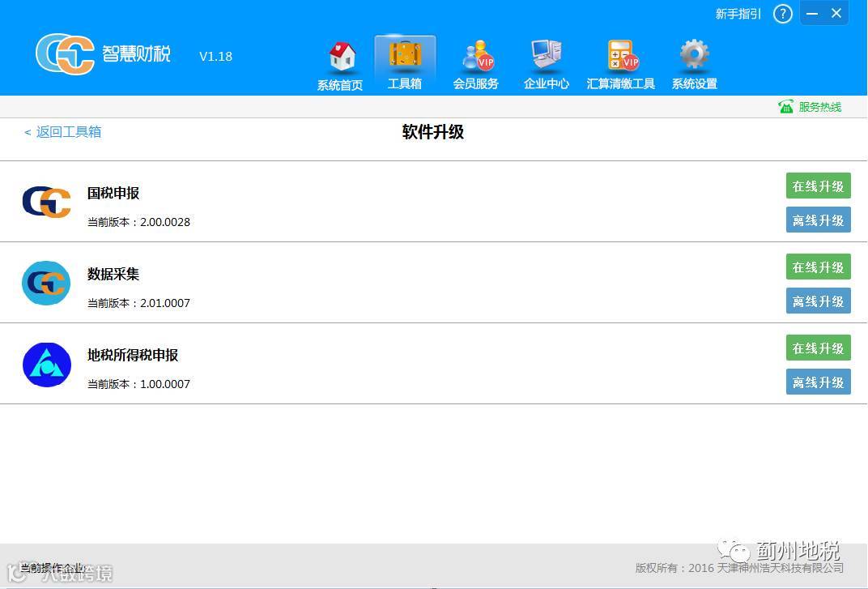
Task: Click the 软件升级 page heading
Action: [433, 132]
